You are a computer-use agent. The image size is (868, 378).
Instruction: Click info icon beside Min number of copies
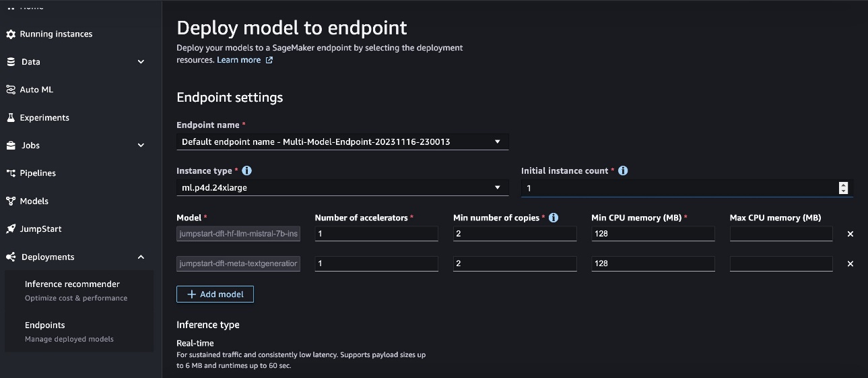pos(554,218)
